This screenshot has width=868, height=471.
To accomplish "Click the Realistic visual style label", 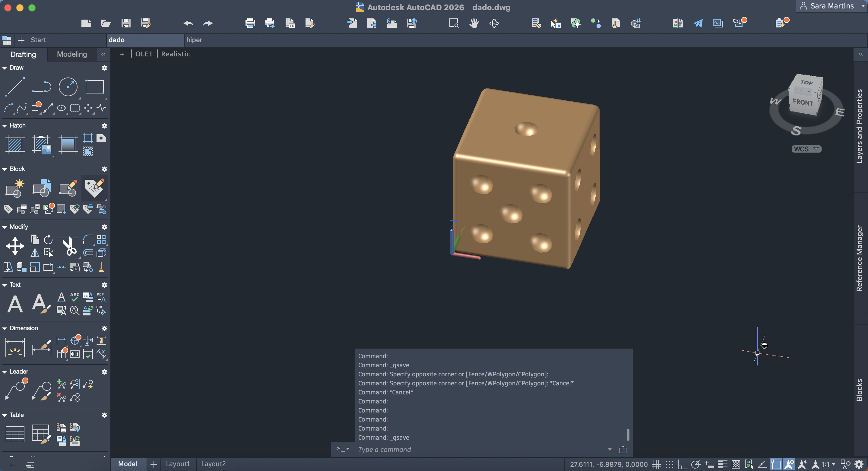I will point(175,54).
